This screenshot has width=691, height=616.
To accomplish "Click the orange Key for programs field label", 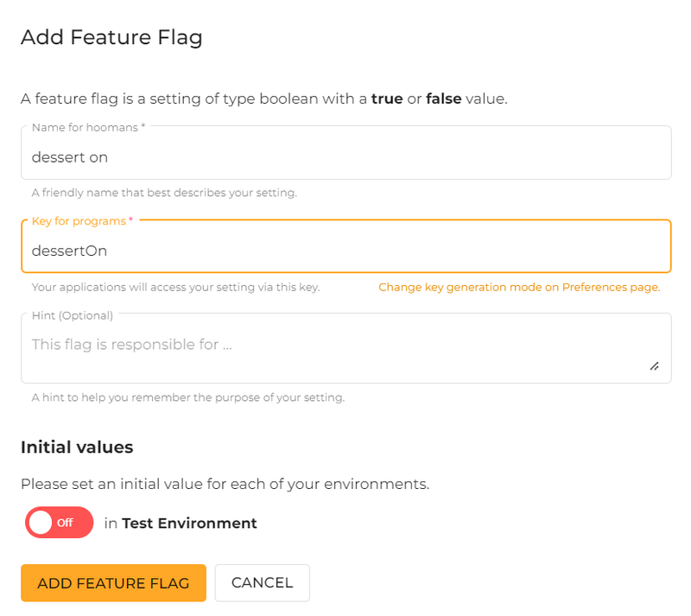I will [81, 220].
